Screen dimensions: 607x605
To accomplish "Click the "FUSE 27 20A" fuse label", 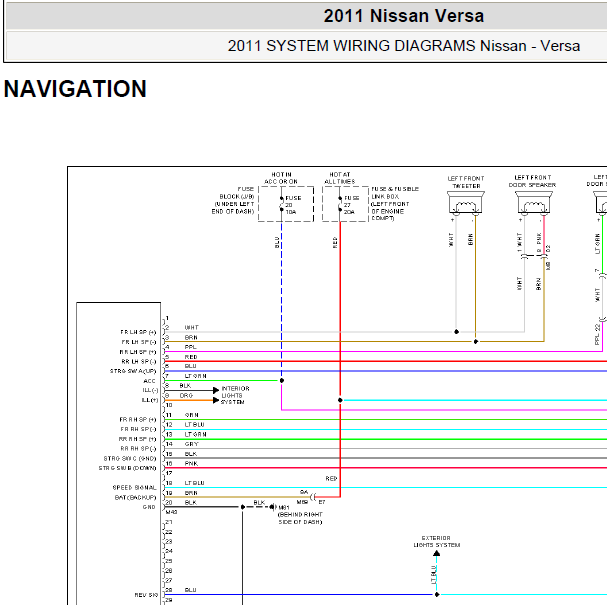I will (x=351, y=205).
